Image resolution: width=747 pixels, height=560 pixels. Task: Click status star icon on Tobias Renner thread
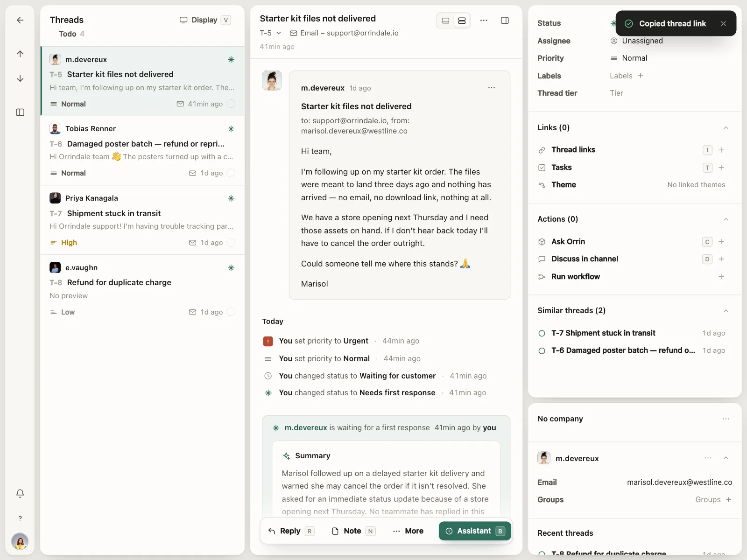coord(231,129)
